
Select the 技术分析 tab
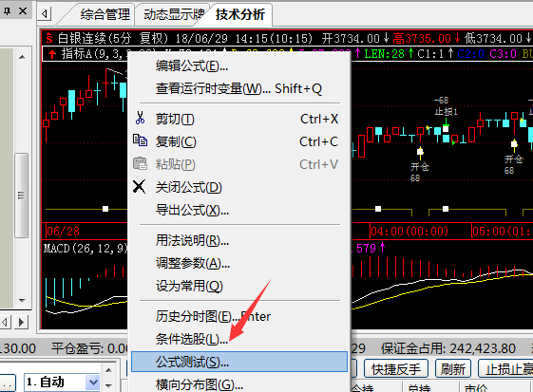pyautogui.click(x=240, y=14)
